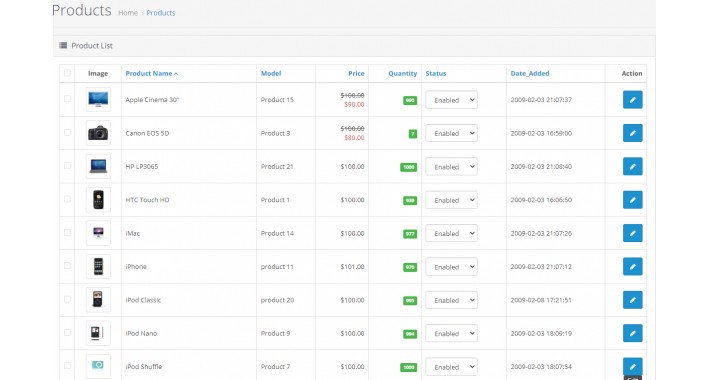Click the pencil button for Canon EOS 5D

[633, 133]
